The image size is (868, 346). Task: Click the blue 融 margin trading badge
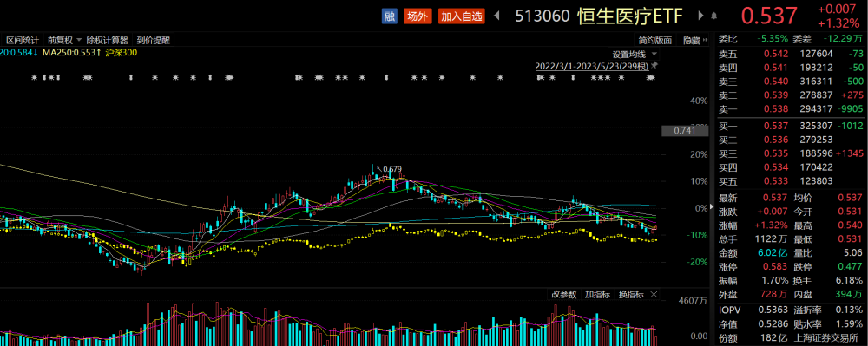(390, 16)
